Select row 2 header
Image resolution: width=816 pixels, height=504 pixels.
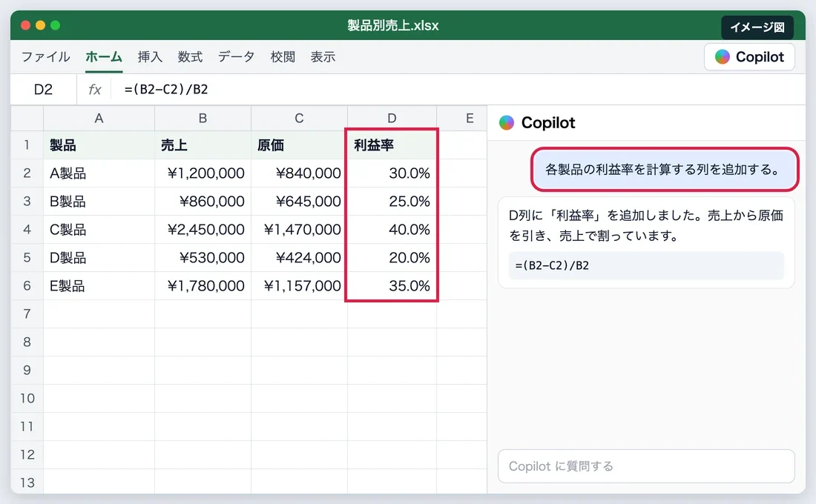click(x=27, y=173)
